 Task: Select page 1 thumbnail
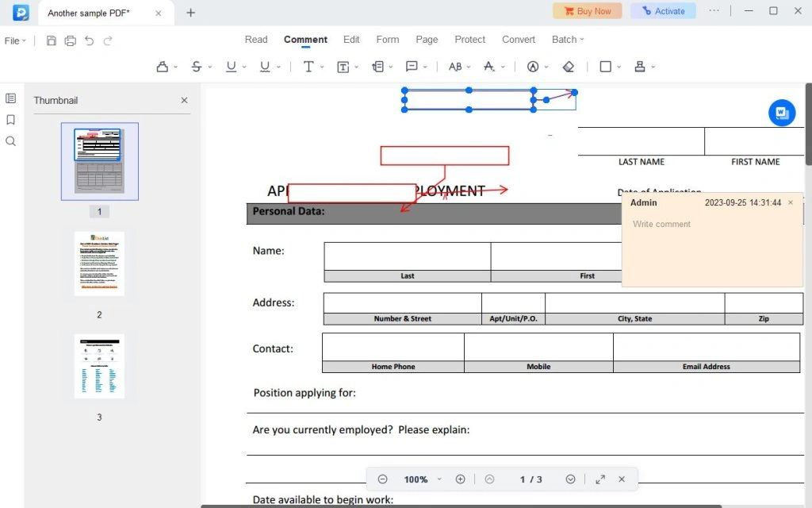[x=99, y=161]
